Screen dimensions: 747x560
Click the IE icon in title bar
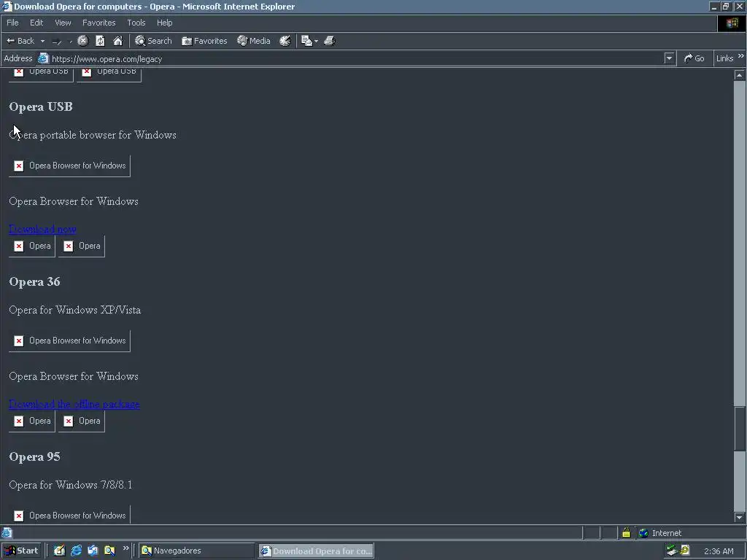(7, 7)
